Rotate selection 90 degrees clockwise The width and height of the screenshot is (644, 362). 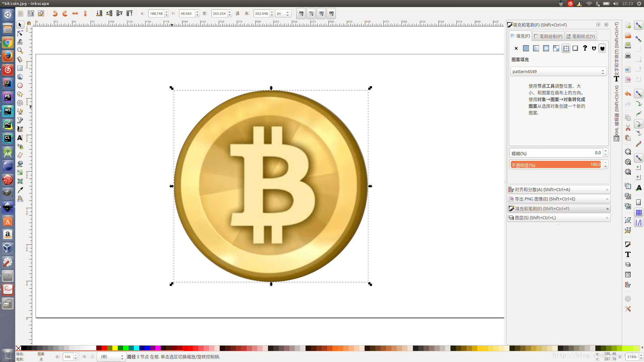tap(65, 13)
